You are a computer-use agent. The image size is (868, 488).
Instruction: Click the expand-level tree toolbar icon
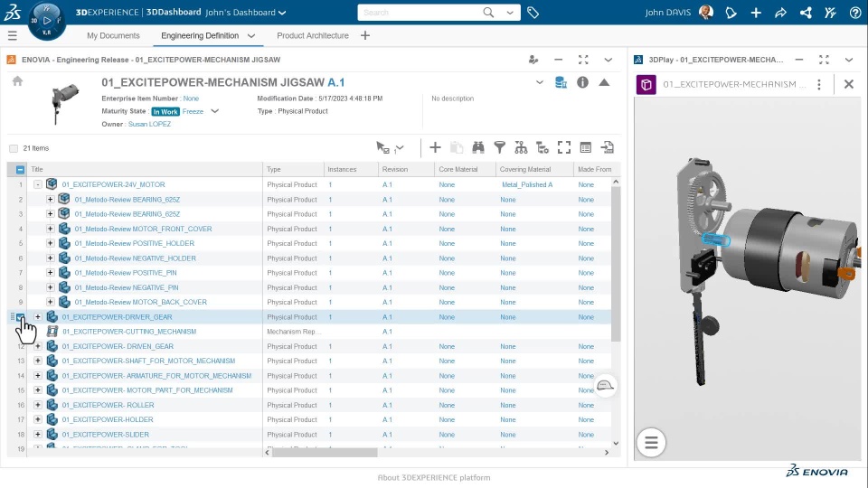[x=542, y=147]
